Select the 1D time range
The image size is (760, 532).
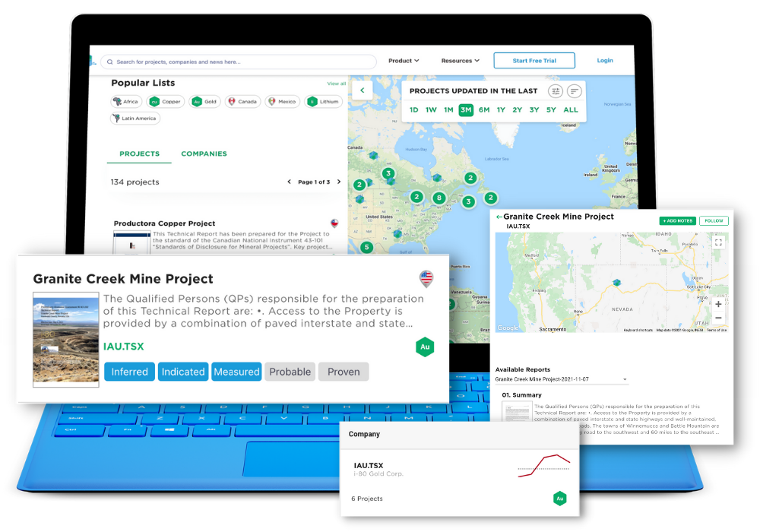pyautogui.click(x=413, y=110)
